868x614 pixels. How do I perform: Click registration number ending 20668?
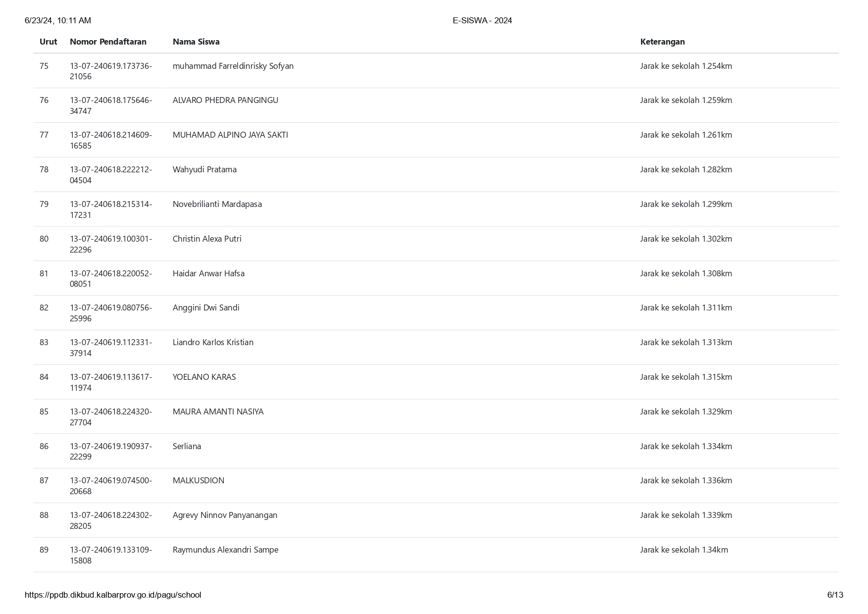point(111,486)
